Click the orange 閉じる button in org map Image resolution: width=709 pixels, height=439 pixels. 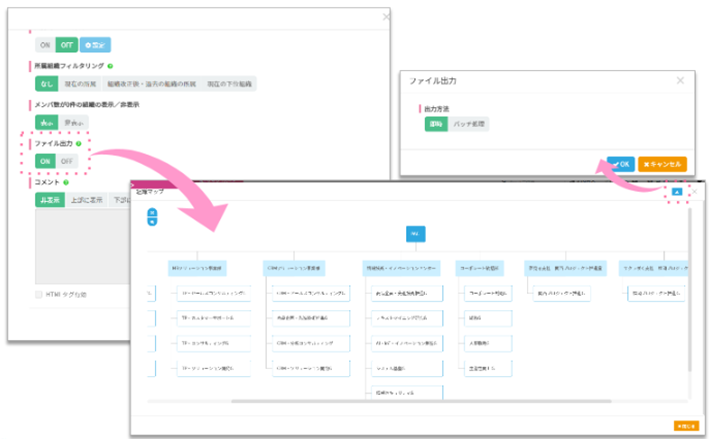tap(686, 426)
